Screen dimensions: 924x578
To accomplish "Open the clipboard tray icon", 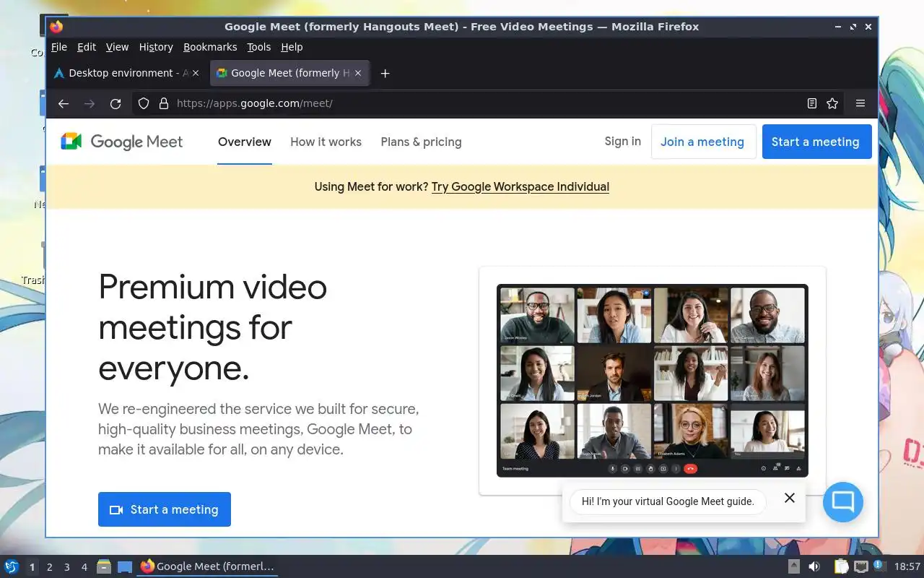I will pyautogui.click(x=840, y=566).
